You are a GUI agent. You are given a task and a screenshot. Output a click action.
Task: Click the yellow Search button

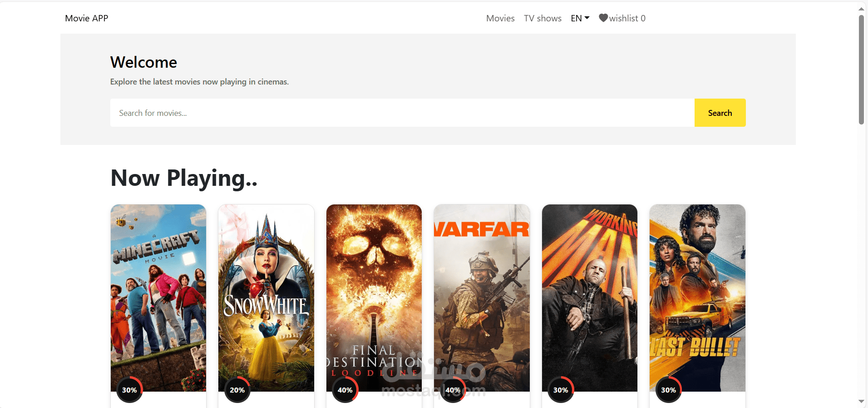(720, 113)
